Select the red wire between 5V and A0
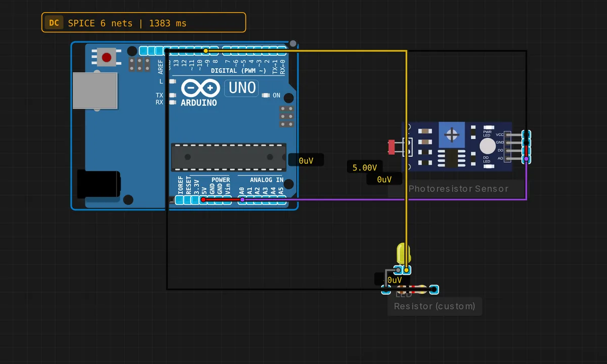Viewport: 607px width, 364px height. [223, 200]
